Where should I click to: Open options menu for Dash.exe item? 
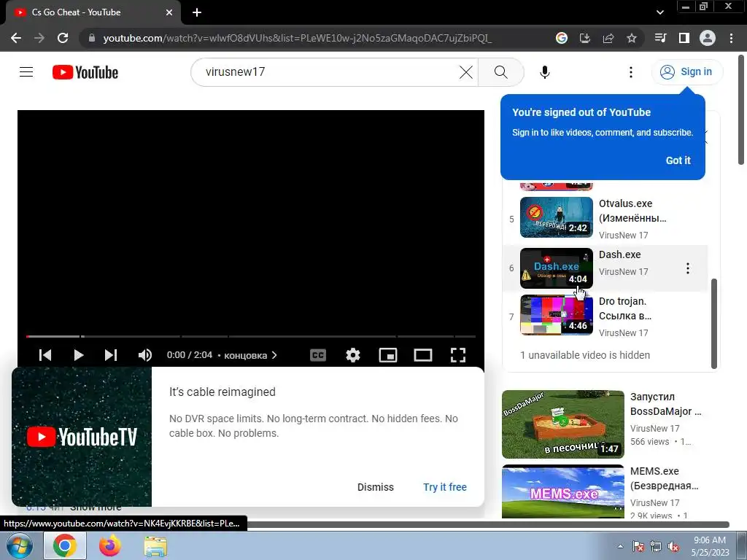tap(687, 268)
